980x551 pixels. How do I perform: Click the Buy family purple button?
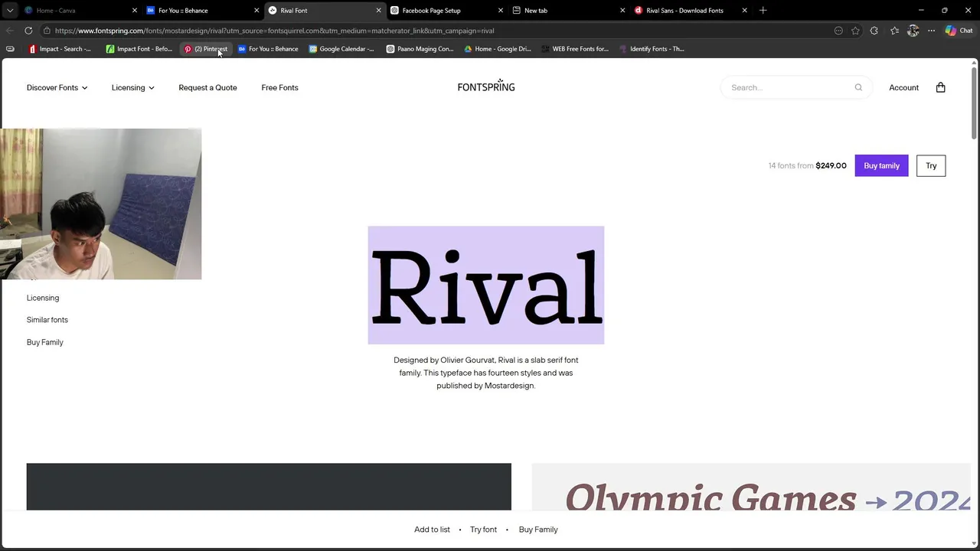(x=881, y=165)
